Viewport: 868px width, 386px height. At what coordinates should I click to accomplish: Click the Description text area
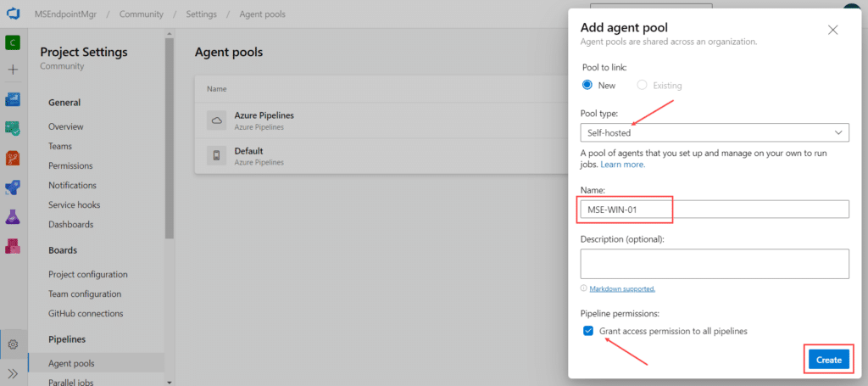click(715, 264)
